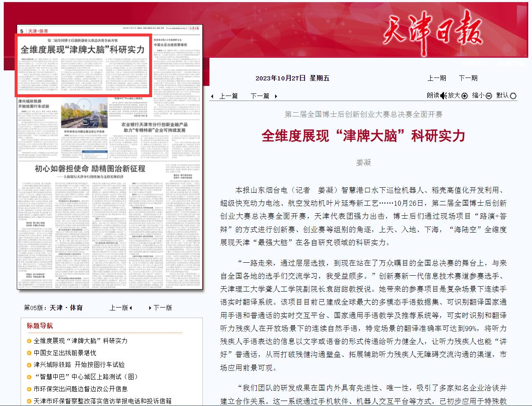Click the speaker icon to read article aloud
This screenshot has height=406, width=532.
click(444, 96)
